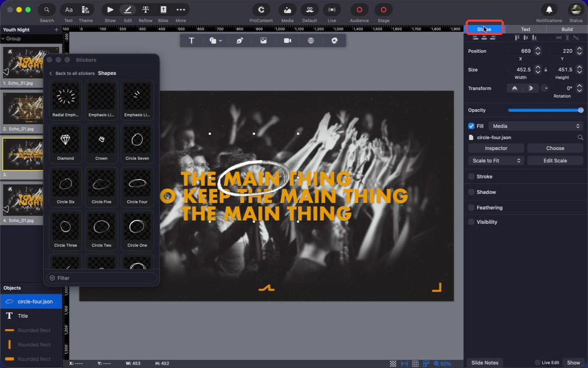Click the Show play icon
Viewport: 588px width, 368px height.
[110, 10]
